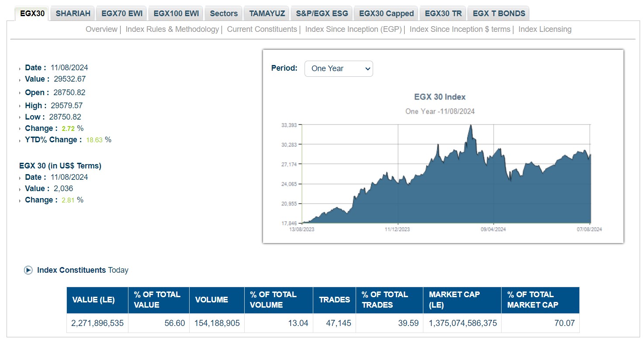Open the EGX30 TR tab
The width and height of the screenshot is (644, 343).
pyautogui.click(x=443, y=14)
